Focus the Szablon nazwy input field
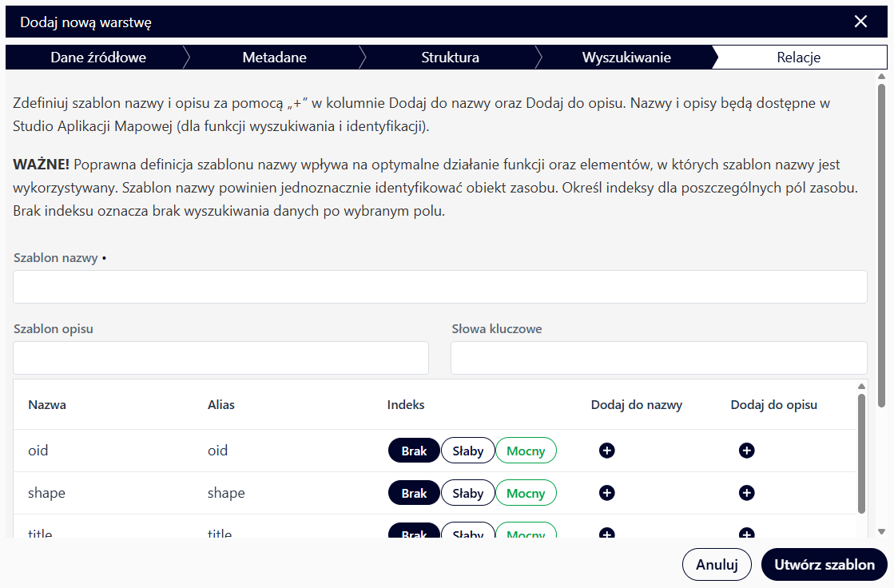This screenshot has width=894, height=588. point(439,287)
